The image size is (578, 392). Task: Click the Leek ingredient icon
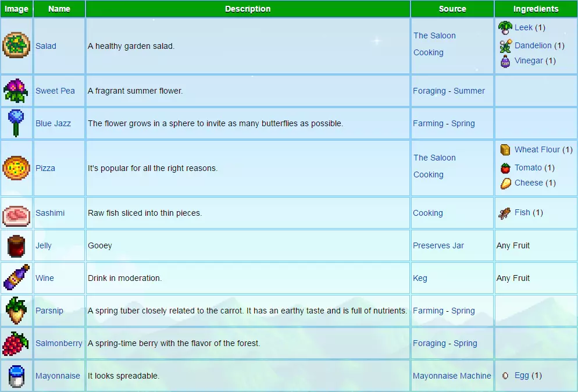point(505,28)
